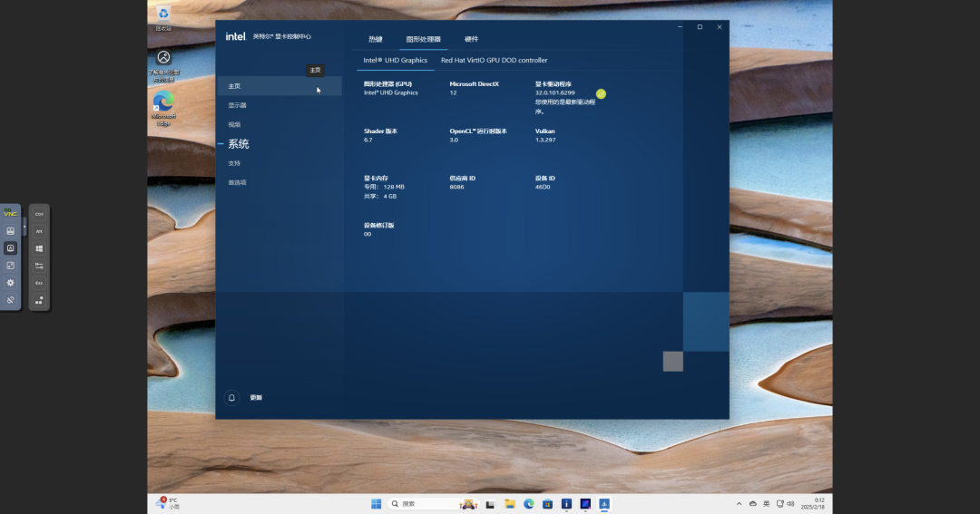Open the blue 'i' app on taskbar
Image resolution: width=980 pixels, height=514 pixels.
point(566,504)
